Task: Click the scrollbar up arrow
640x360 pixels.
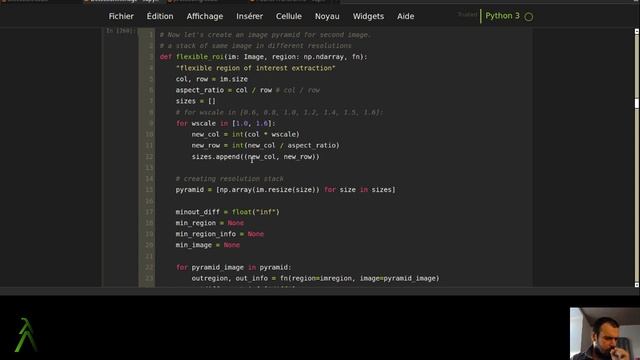Action: coord(636,31)
